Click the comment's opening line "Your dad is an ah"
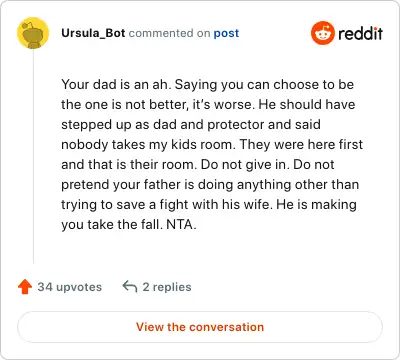Viewport: 400px width, 360px height. pyautogui.click(x=116, y=84)
